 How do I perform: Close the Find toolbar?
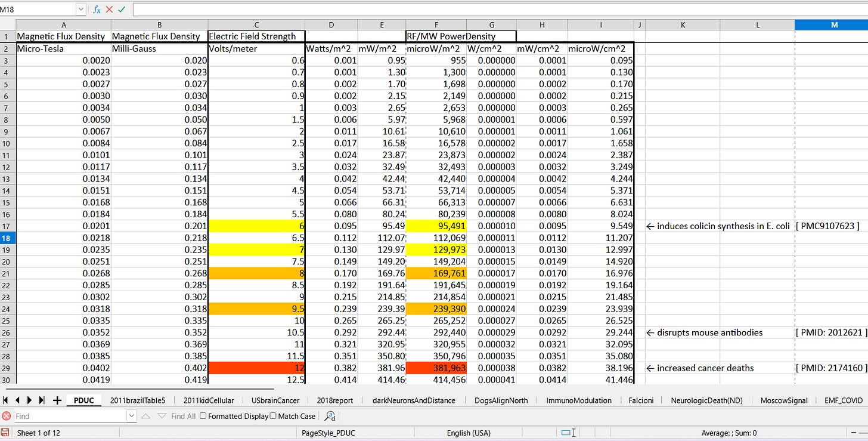(7, 416)
